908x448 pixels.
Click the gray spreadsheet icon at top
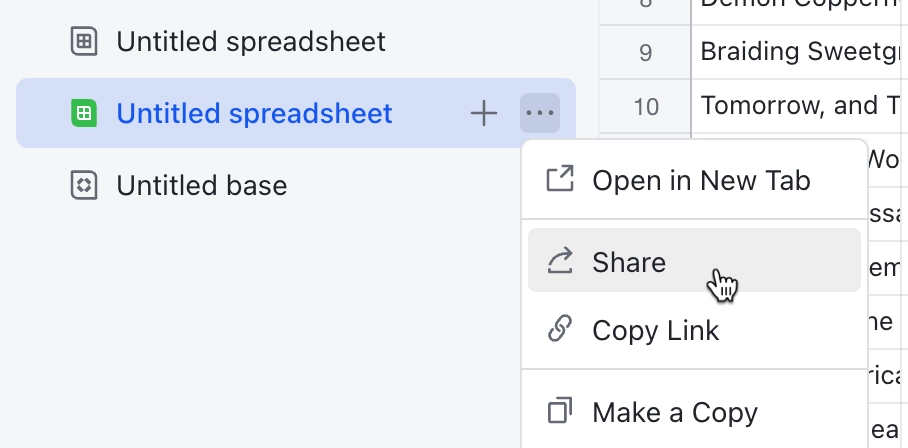[x=84, y=41]
